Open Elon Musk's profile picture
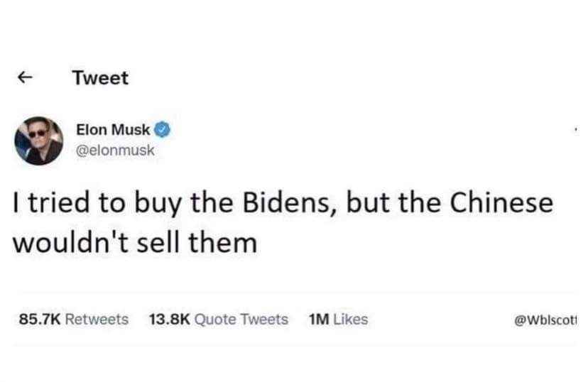 tap(38, 140)
